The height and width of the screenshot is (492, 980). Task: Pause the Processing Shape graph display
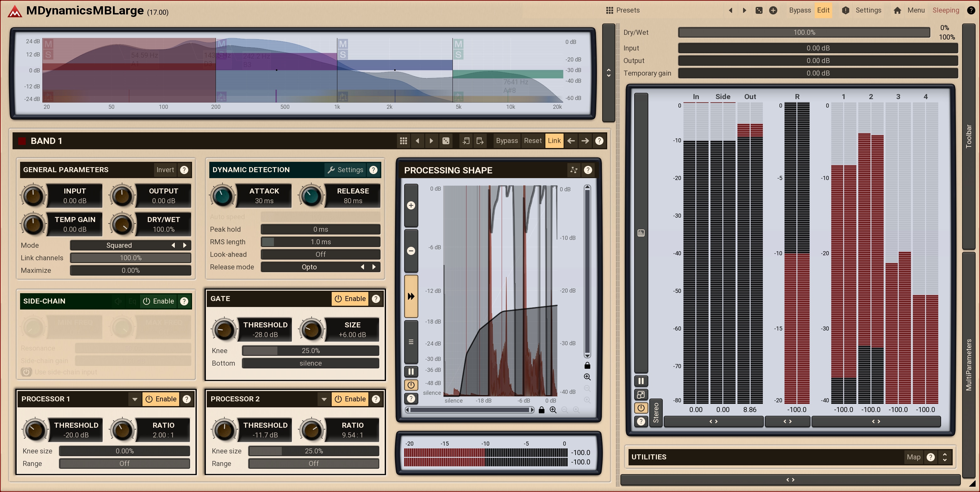coord(411,371)
